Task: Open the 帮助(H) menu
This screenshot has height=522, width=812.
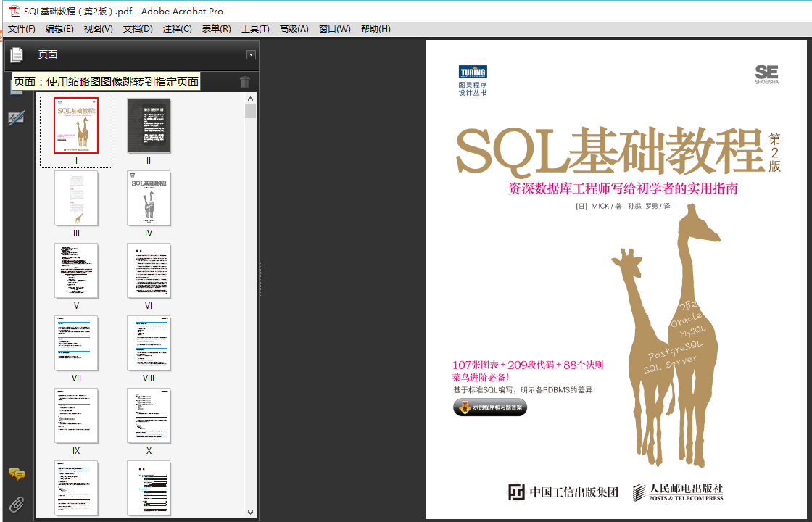Action: (x=376, y=29)
